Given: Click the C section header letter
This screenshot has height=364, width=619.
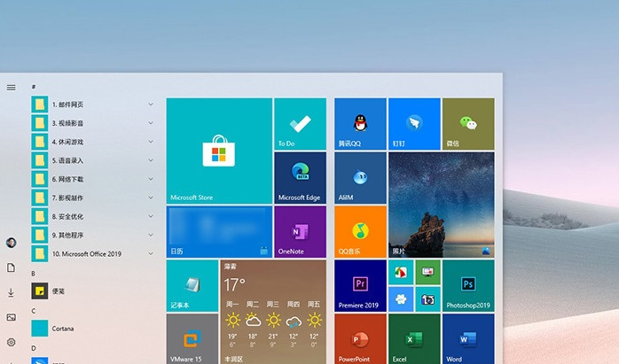Looking at the screenshot, I should click(x=33, y=311).
